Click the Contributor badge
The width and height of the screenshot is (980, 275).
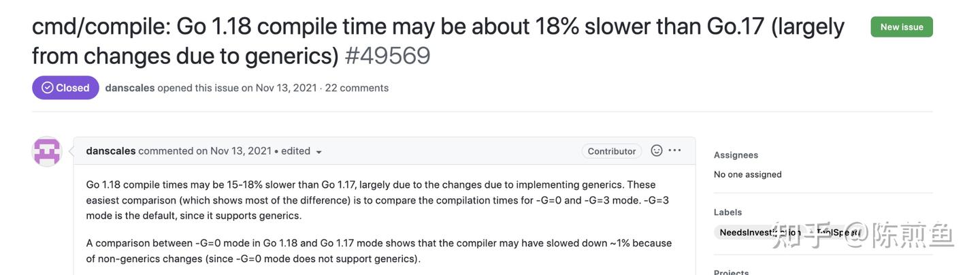(x=611, y=151)
